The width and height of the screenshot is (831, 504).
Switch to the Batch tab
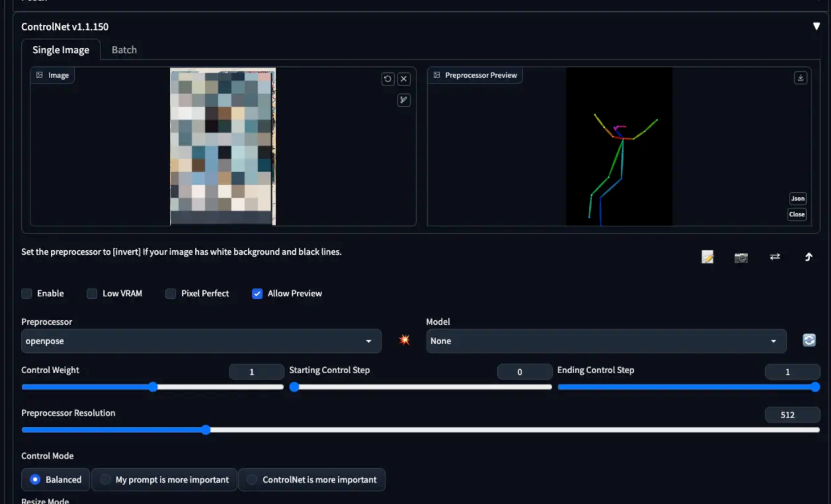(x=124, y=50)
